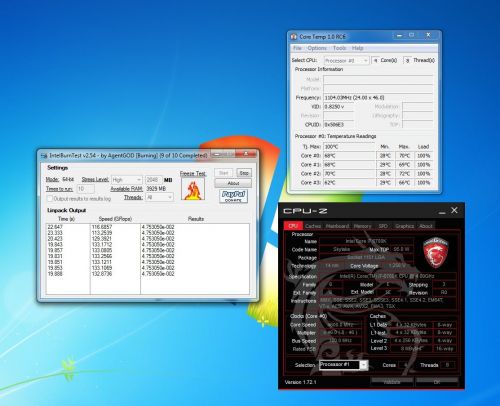Viewport: 500px width, 406px height.
Task: Click the Available RAM value 3929 MB
Action: [156, 189]
